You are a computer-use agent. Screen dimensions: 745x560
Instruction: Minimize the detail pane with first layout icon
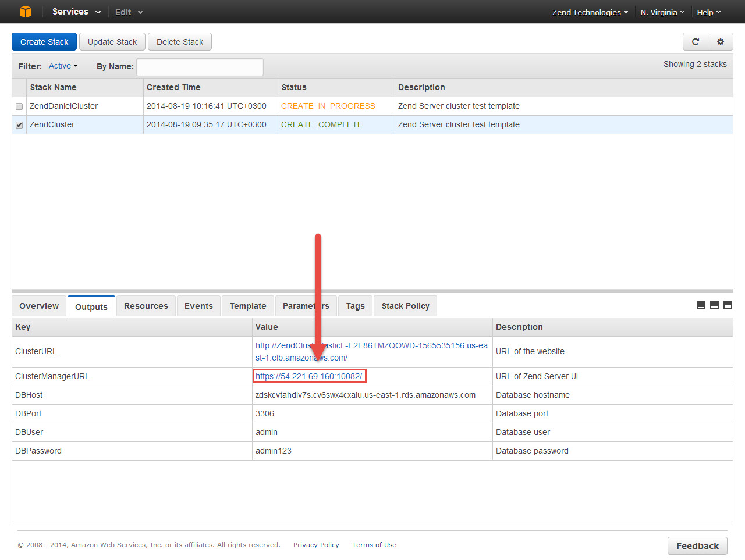(x=701, y=305)
